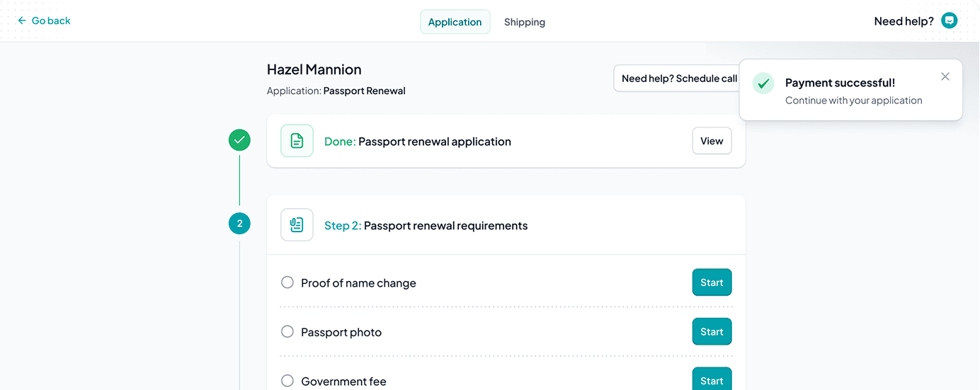
Task: Click the applicant name Hazel Mannion
Action: click(314, 69)
